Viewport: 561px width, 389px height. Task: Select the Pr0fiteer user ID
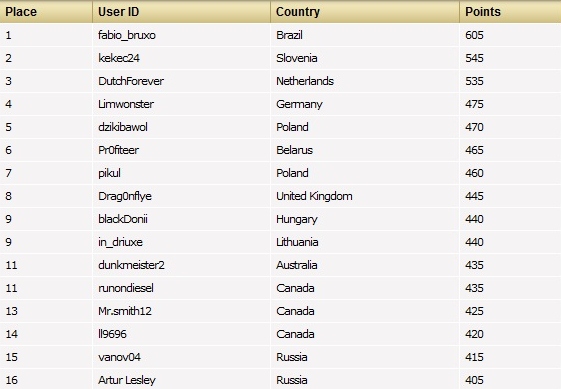pos(118,150)
